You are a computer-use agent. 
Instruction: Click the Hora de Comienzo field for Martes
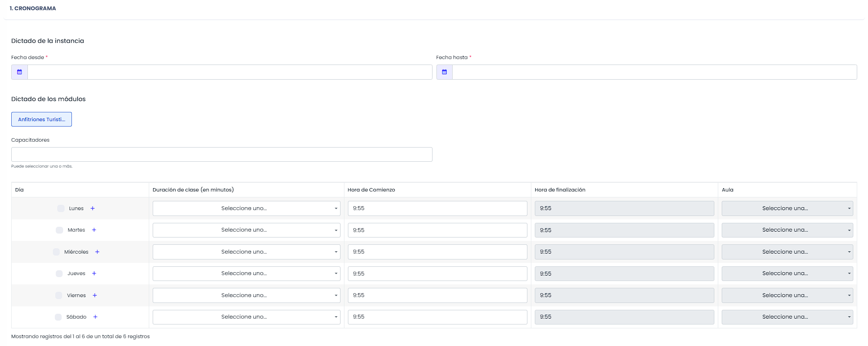coord(437,230)
